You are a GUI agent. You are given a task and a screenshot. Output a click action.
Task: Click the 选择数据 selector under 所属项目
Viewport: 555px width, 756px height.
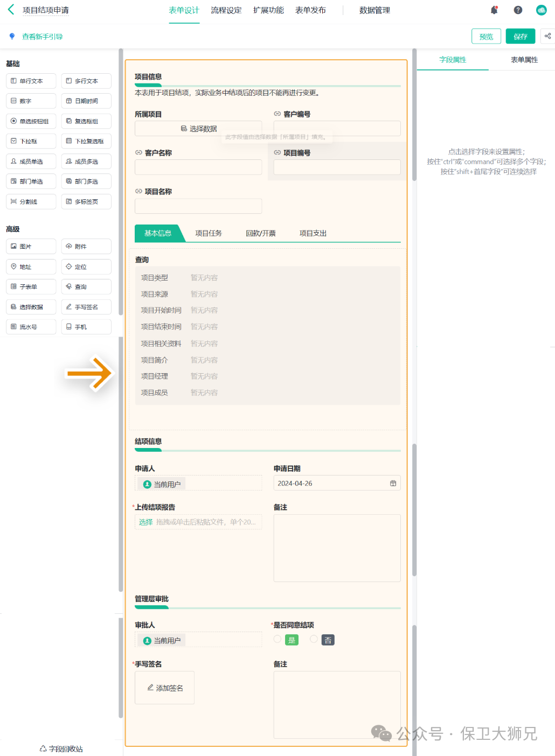198,129
